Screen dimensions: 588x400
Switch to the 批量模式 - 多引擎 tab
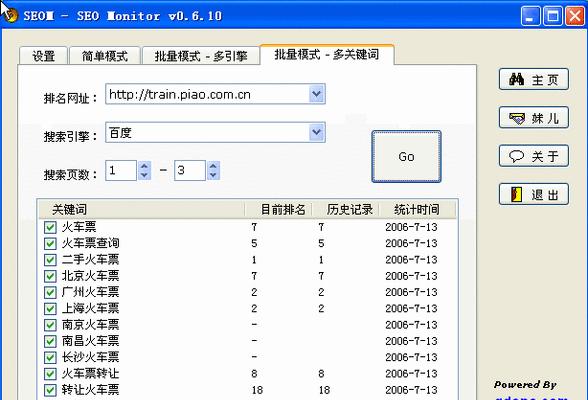point(201,56)
